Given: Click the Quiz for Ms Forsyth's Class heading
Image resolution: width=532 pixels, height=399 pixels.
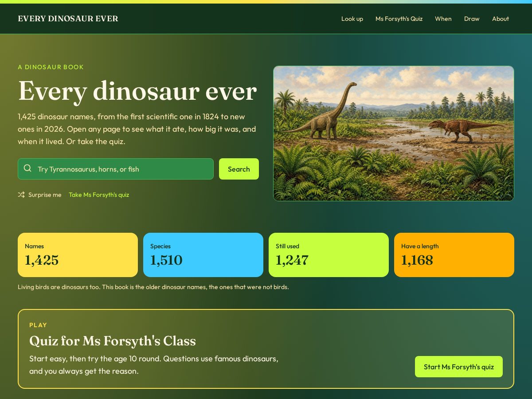Looking at the screenshot, I should point(113,341).
